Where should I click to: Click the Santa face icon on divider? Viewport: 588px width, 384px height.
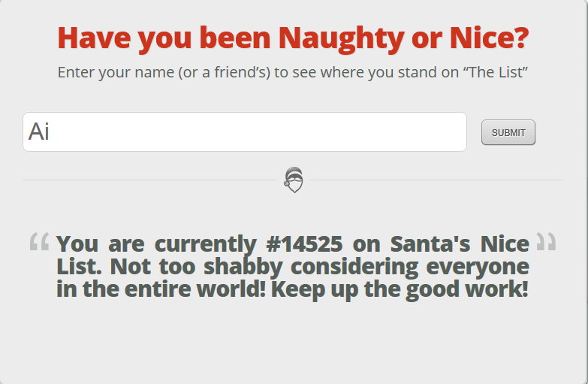[294, 180]
